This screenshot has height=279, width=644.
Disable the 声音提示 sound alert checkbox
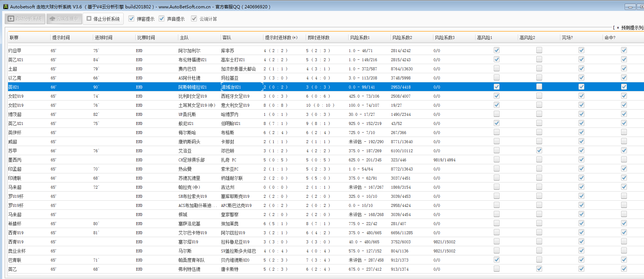[162, 19]
